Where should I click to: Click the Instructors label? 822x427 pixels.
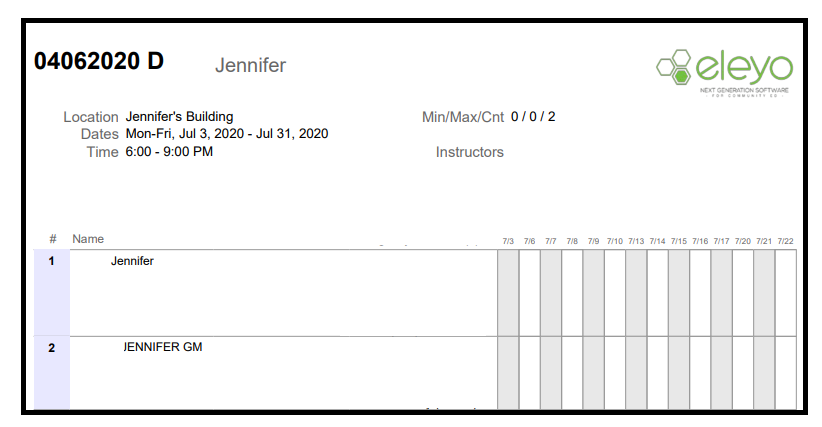pyautogui.click(x=469, y=152)
